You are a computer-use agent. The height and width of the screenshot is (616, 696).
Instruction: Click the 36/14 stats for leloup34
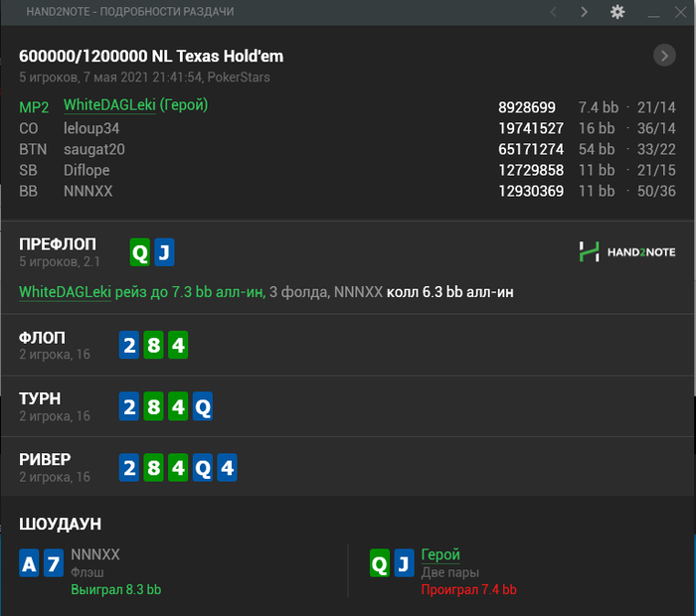point(656,128)
